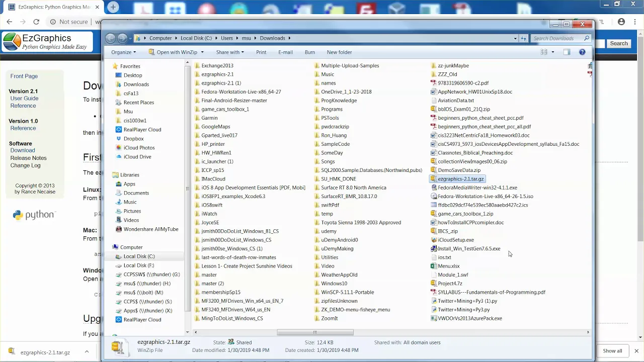Select the AppNetwork_HW01UnixSp18.doc file
The height and width of the screenshot is (362, 644).
pyautogui.click(x=474, y=92)
